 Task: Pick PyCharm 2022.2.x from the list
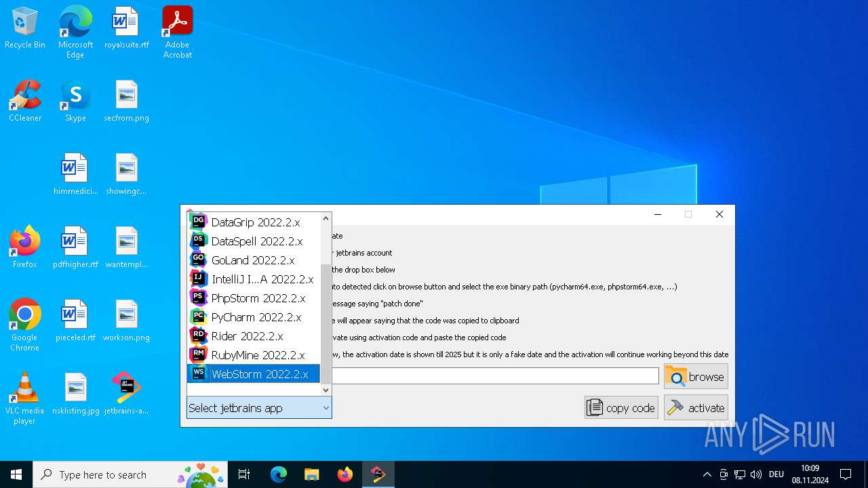coord(254,317)
